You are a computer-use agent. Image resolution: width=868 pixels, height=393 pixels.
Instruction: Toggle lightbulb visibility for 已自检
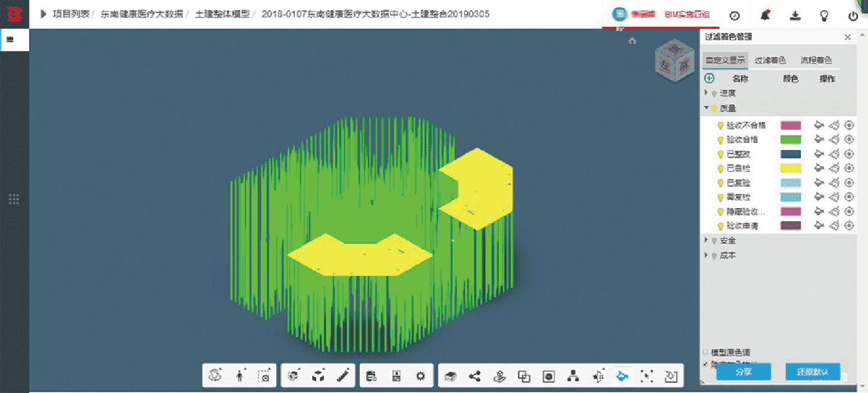tap(721, 169)
